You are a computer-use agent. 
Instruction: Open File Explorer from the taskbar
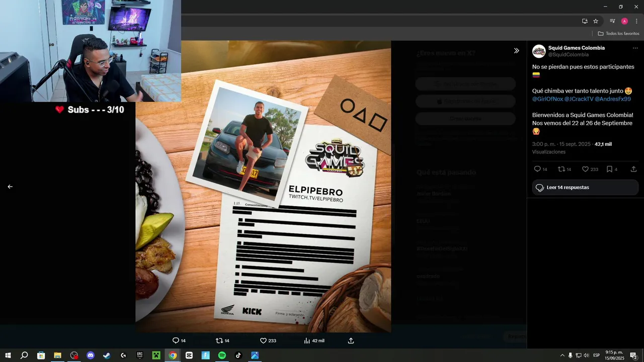tap(58, 355)
